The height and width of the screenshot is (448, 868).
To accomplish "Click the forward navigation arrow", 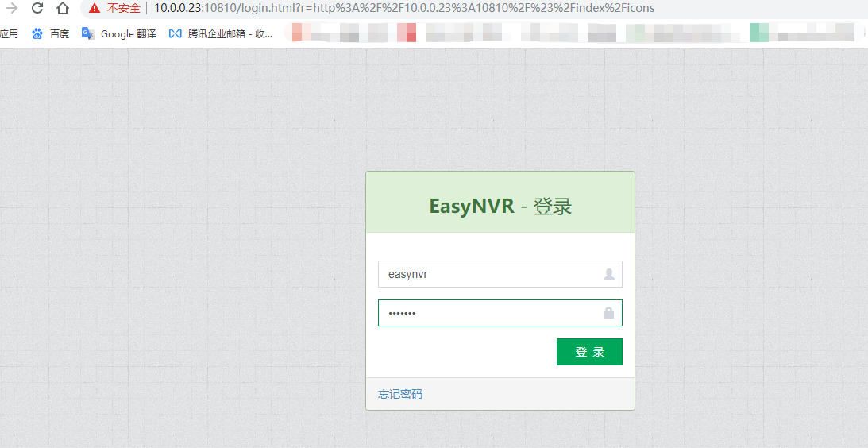I will [11, 8].
